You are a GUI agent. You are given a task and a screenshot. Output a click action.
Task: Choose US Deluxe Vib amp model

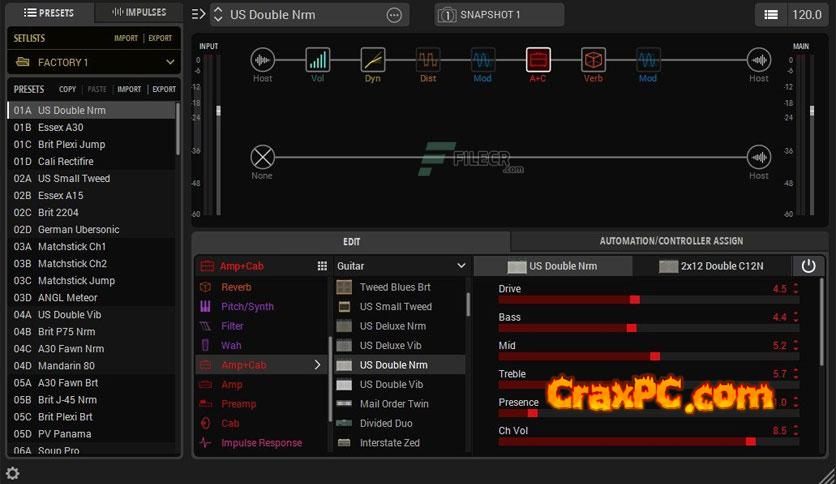click(x=393, y=346)
